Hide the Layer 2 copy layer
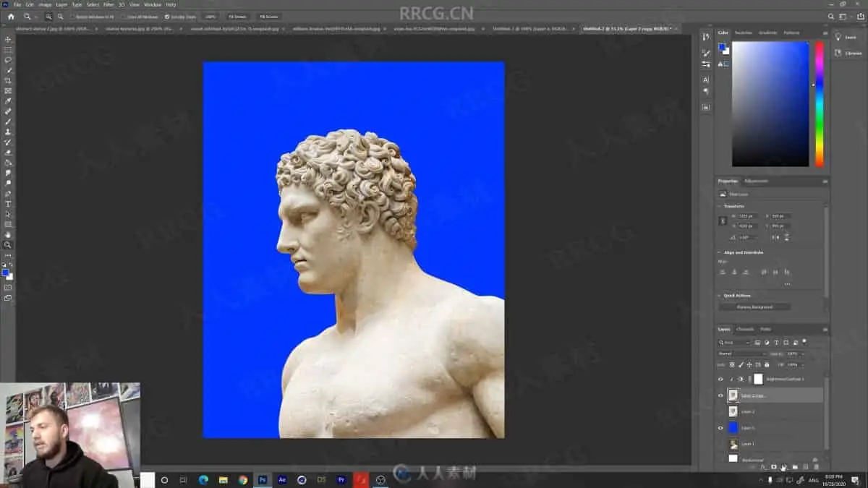 [720, 395]
